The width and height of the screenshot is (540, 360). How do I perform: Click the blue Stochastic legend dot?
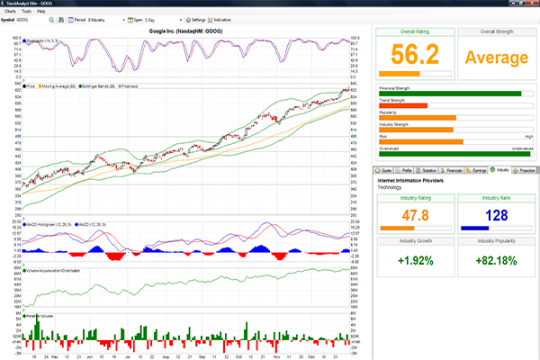[x=24, y=41]
